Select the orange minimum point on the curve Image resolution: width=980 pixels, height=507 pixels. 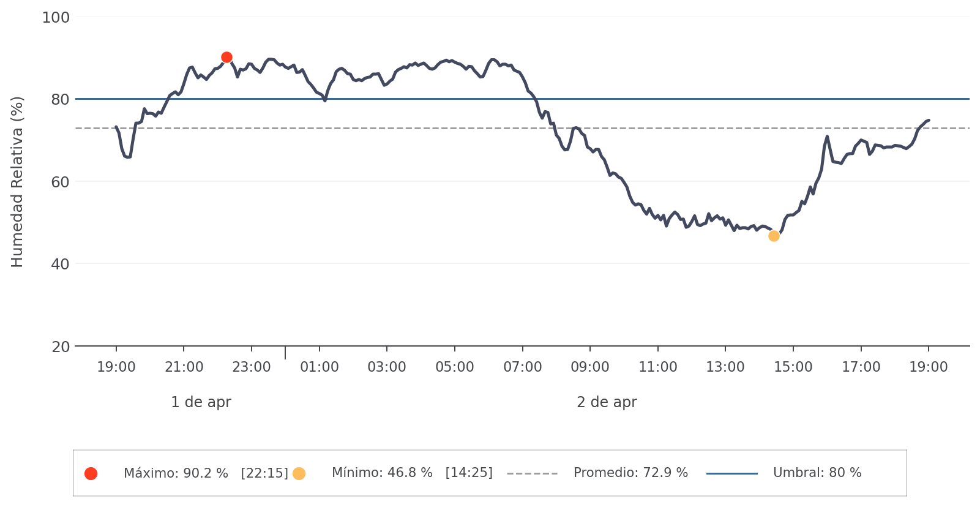(774, 236)
